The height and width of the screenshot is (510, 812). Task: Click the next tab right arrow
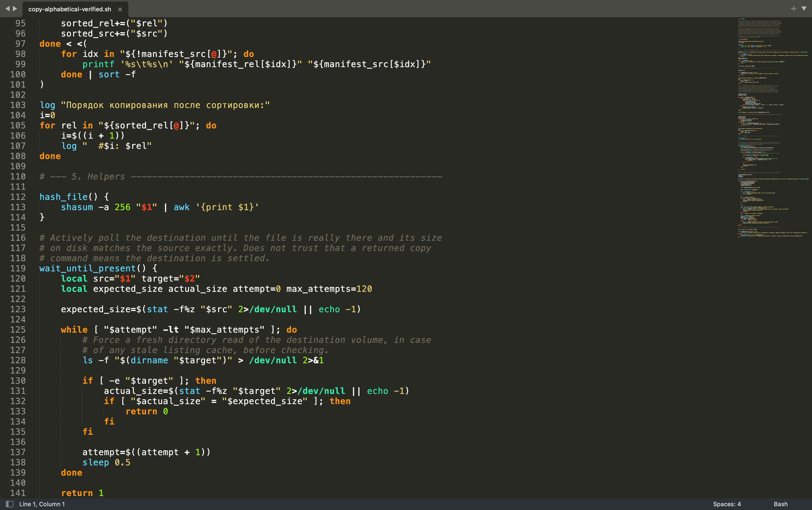pyautogui.click(x=15, y=8)
